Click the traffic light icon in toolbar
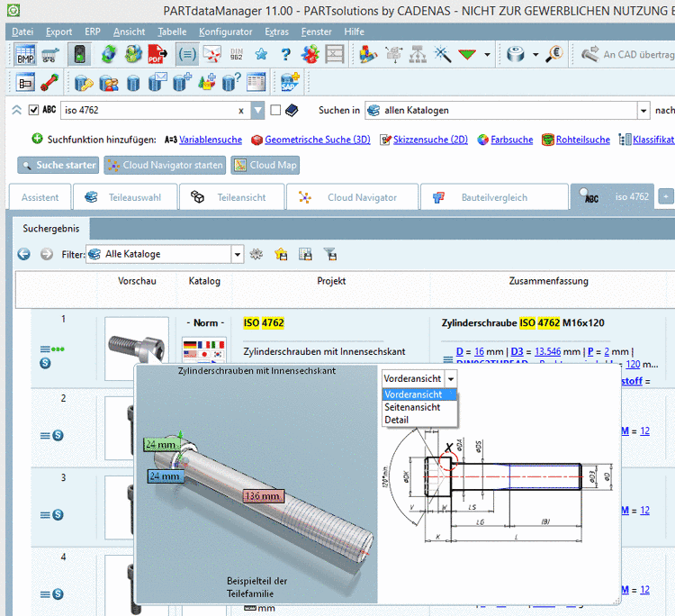Image resolution: width=675 pixels, height=616 pixels. [x=79, y=54]
